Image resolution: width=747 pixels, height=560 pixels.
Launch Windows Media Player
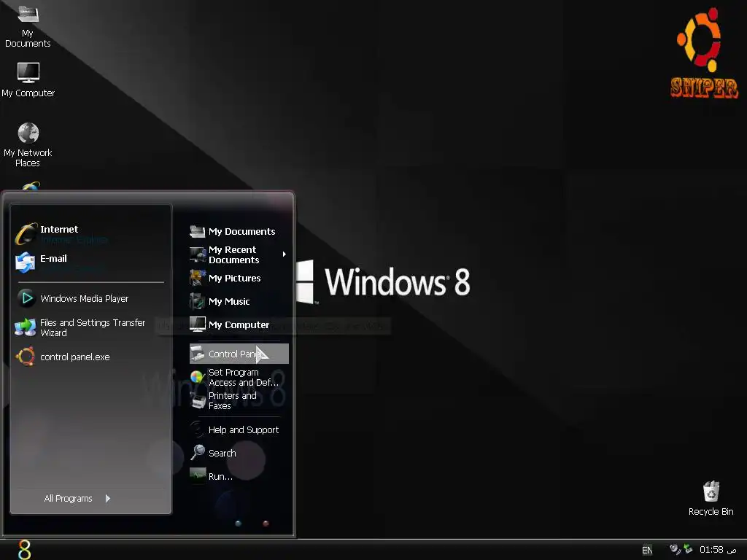click(73, 298)
